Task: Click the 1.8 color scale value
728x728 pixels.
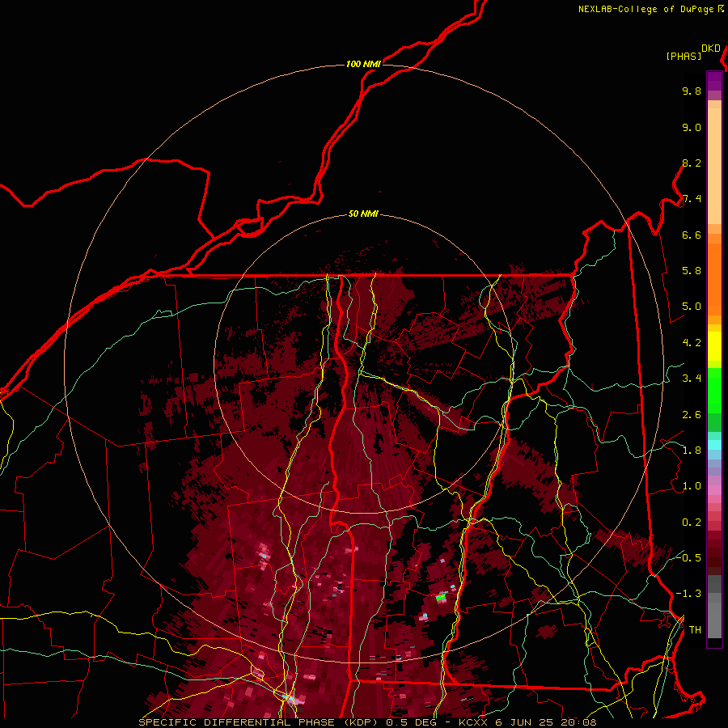Action: tap(692, 451)
